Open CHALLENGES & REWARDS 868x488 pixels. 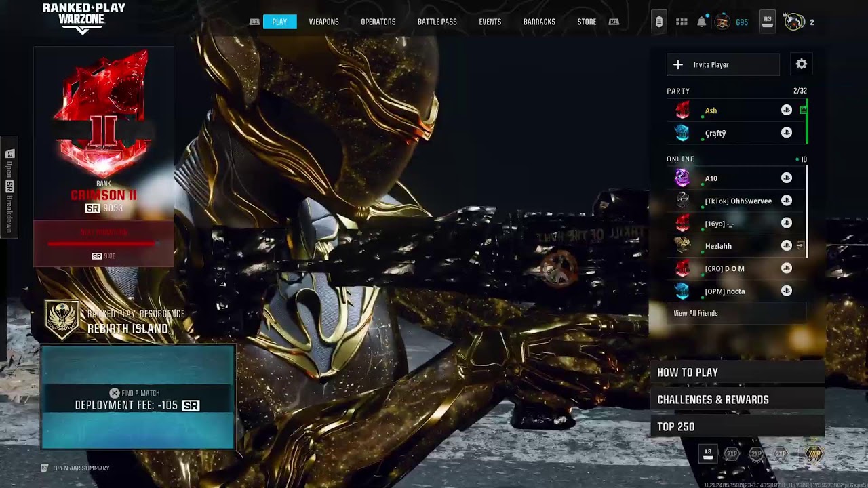pyautogui.click(x=737, y=399)
